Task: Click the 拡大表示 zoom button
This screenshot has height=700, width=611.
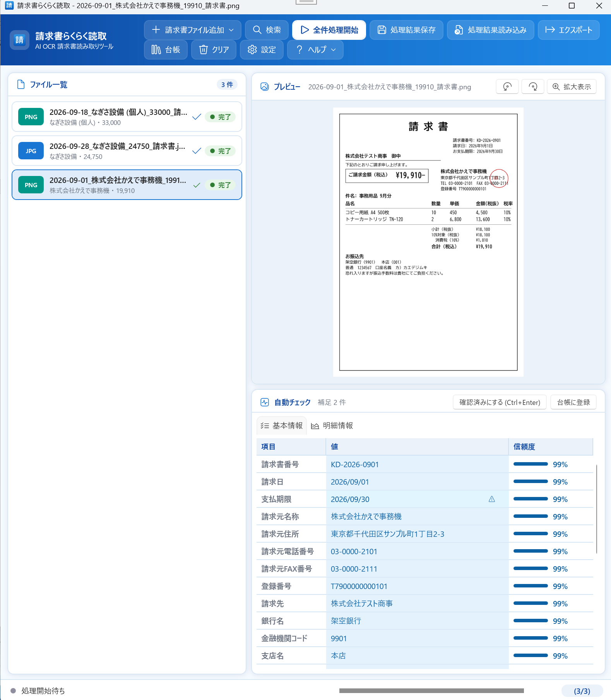Action: coord(572,87)
